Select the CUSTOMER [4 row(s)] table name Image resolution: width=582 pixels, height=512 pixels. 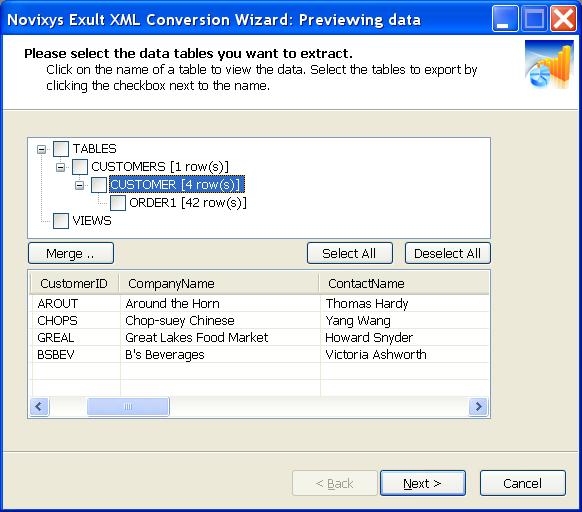177,185
